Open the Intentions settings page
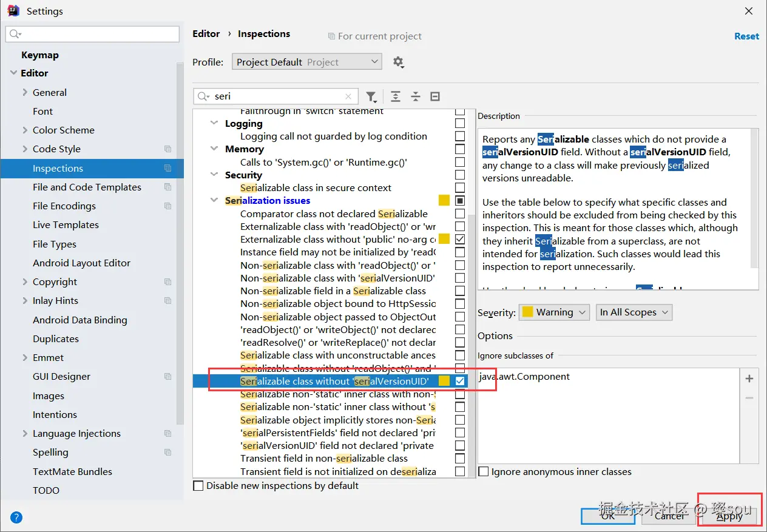 click(x=55, y=414)
